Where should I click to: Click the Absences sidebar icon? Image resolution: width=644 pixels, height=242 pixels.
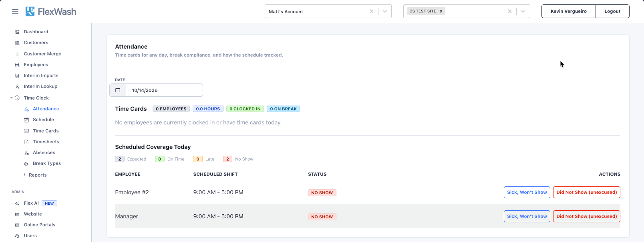pos(26,153)
